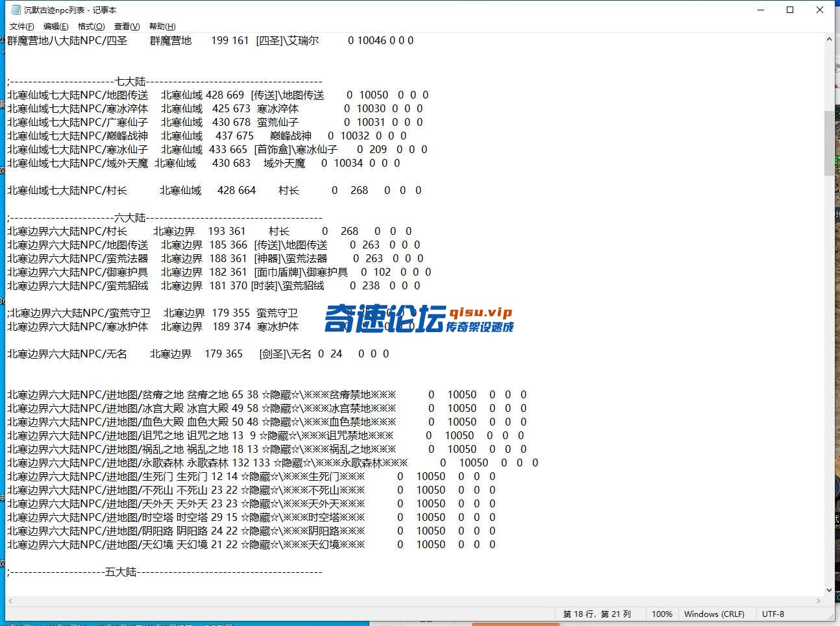Click the 北寒边界六大陆NPC/地图传送 line
Viewport: 840px width, 626px height.
pyautogui.click(x=214, y=245)
